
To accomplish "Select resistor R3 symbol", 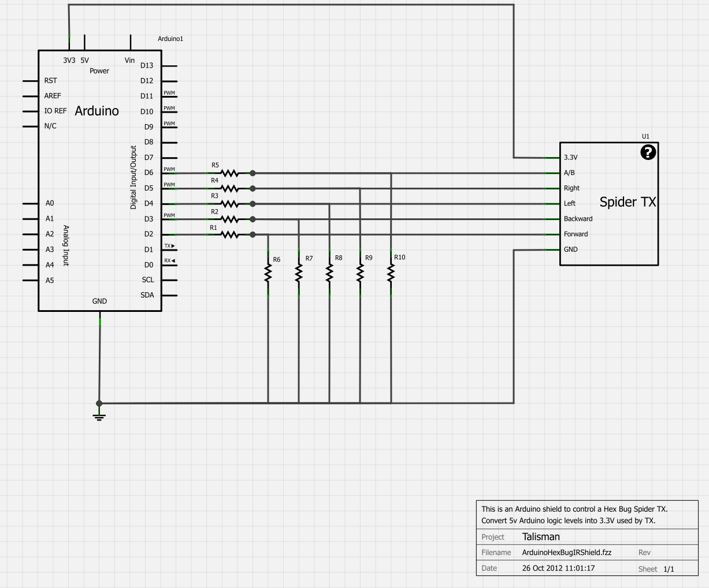I will click(230, 204).
